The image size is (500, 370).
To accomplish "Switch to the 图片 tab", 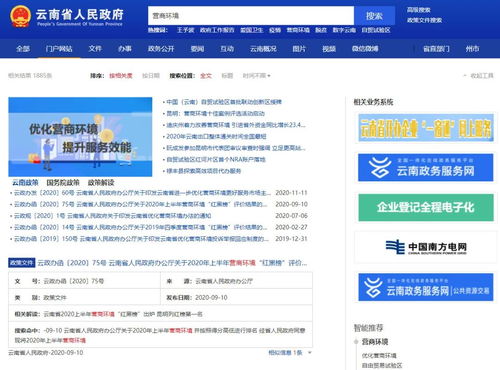I will [x=299, y=49].
